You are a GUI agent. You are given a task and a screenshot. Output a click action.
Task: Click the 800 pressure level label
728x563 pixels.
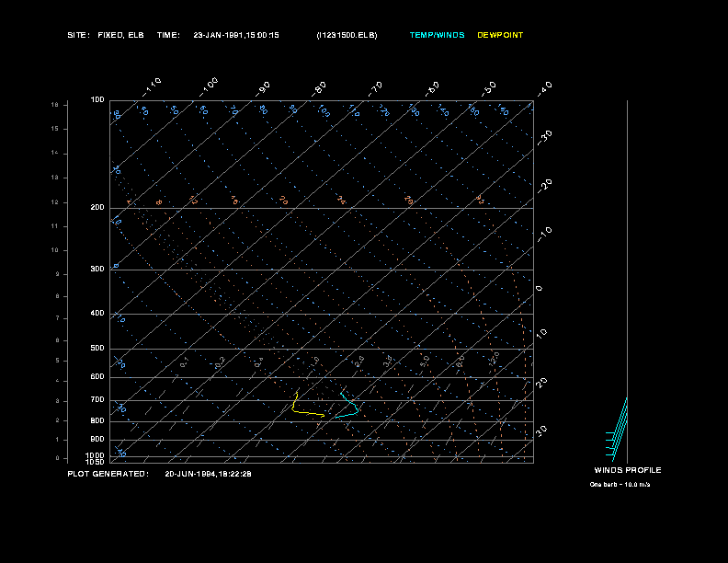pos(97,420)
